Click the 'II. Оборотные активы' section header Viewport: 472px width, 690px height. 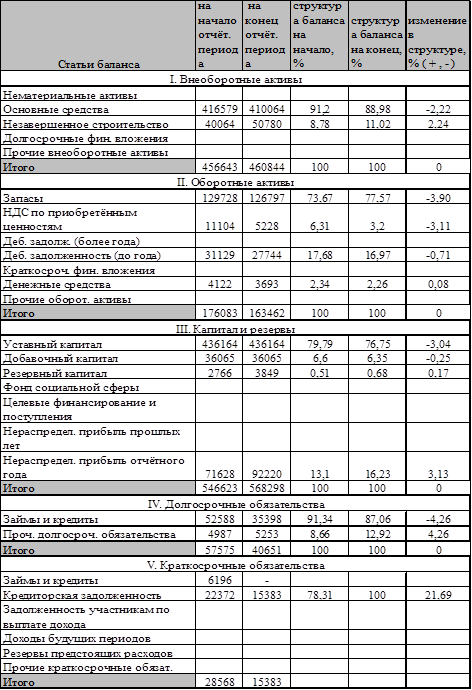[x=236, y=182]
